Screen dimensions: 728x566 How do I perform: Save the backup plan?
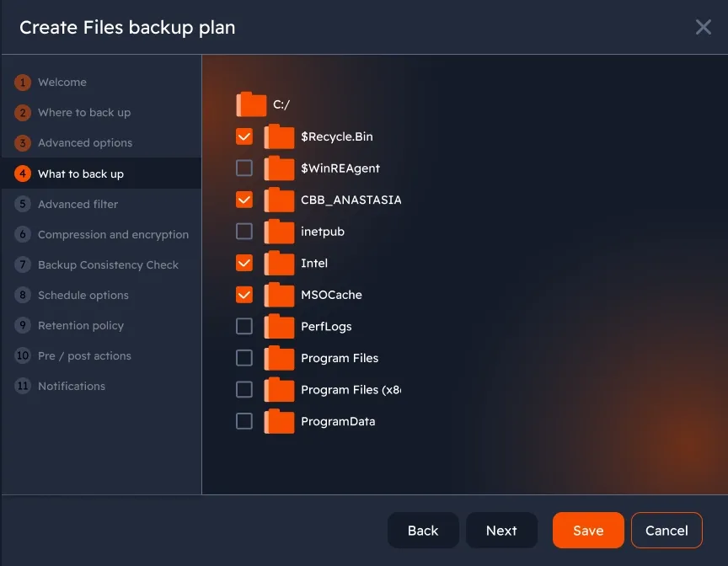point(588,531)
